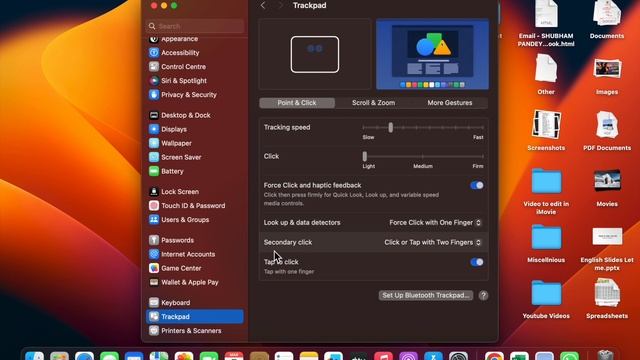Go back with the left chevron
Screen dimensions: 640x360
tap(263, 5)
